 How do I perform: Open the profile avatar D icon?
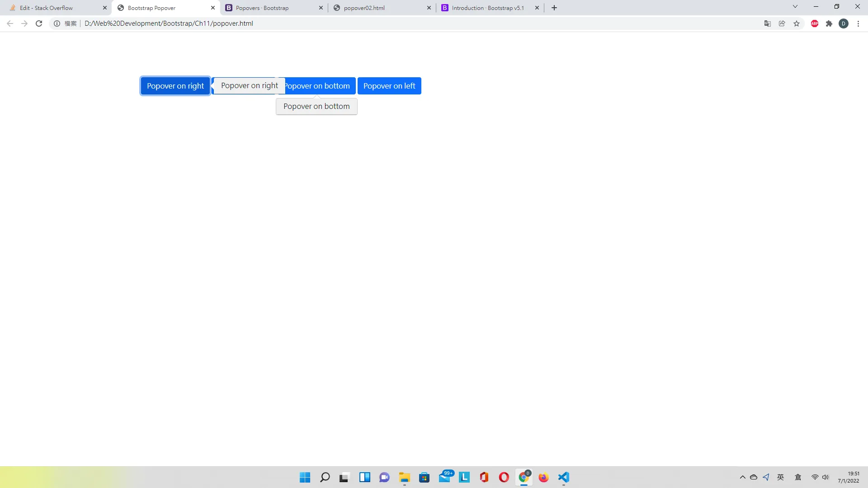pos(844,23)
